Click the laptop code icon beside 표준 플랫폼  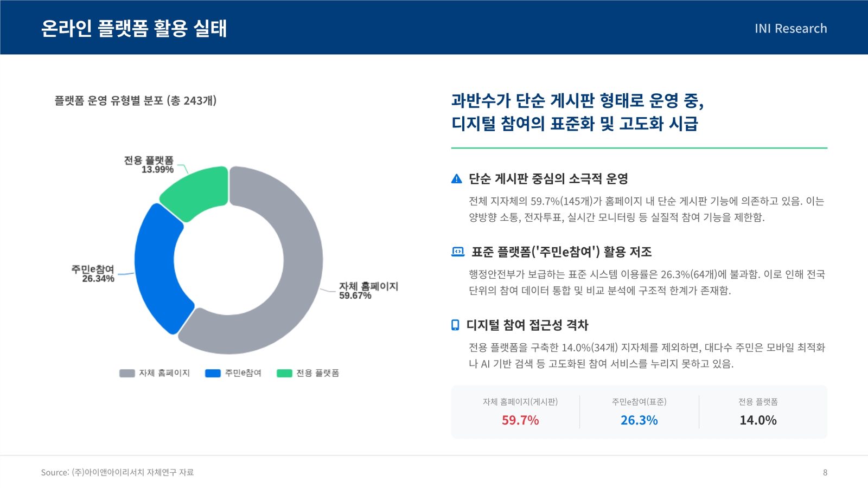[x=458, y=252]
